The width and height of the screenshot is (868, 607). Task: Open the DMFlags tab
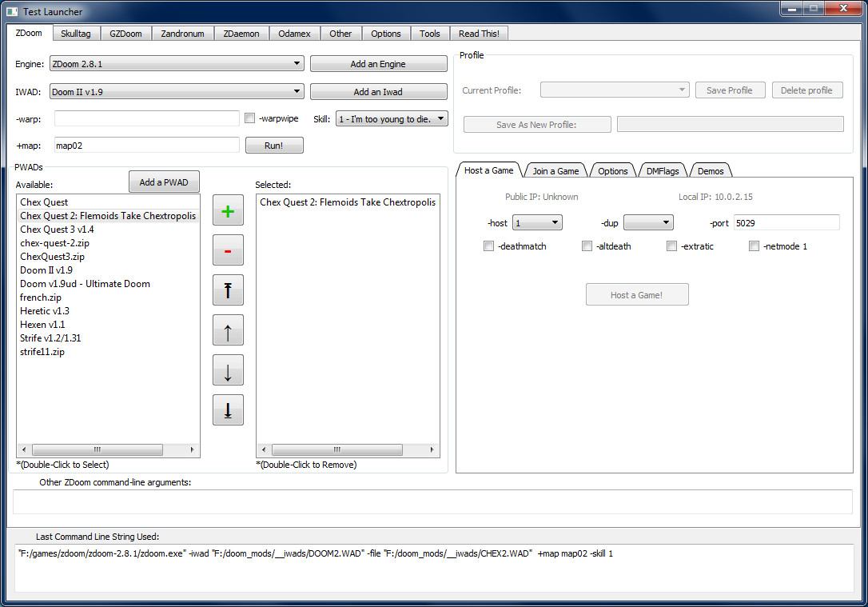coord(663,170)
